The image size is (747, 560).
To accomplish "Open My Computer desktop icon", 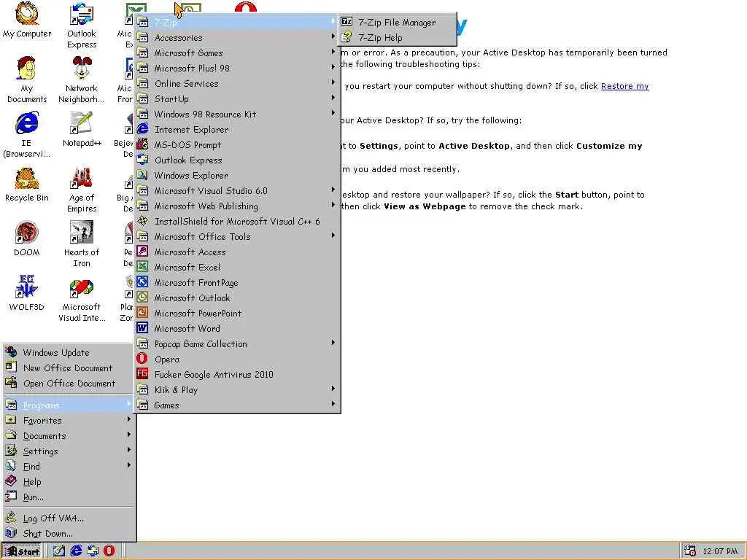I will pos(27,20).
